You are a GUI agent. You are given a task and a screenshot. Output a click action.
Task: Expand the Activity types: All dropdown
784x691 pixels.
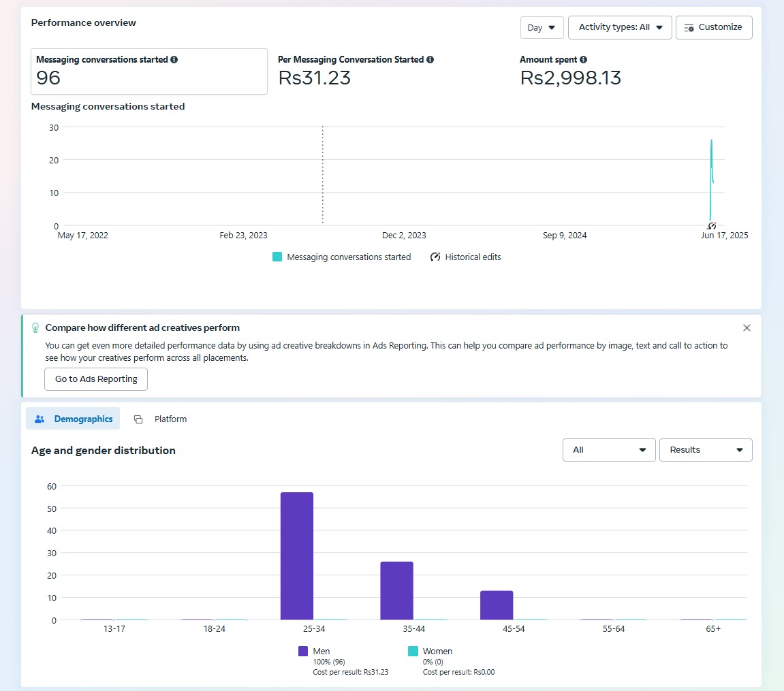[620, 28]
